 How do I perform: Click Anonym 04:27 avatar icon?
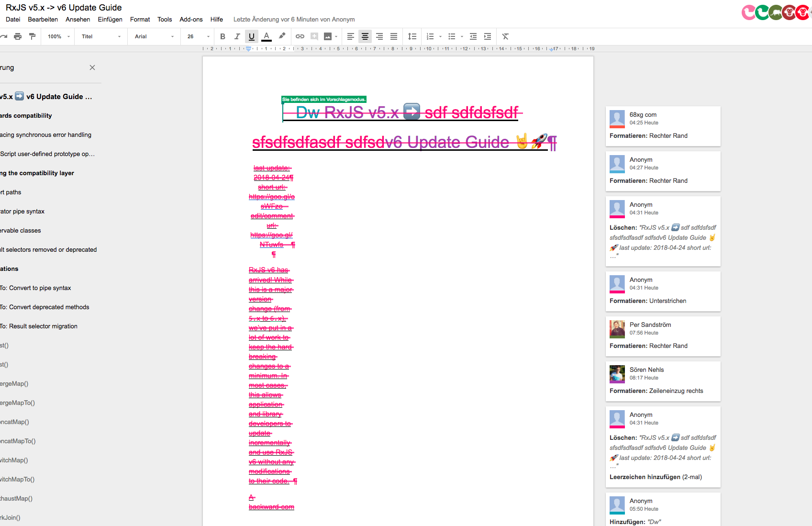(617, 164)
